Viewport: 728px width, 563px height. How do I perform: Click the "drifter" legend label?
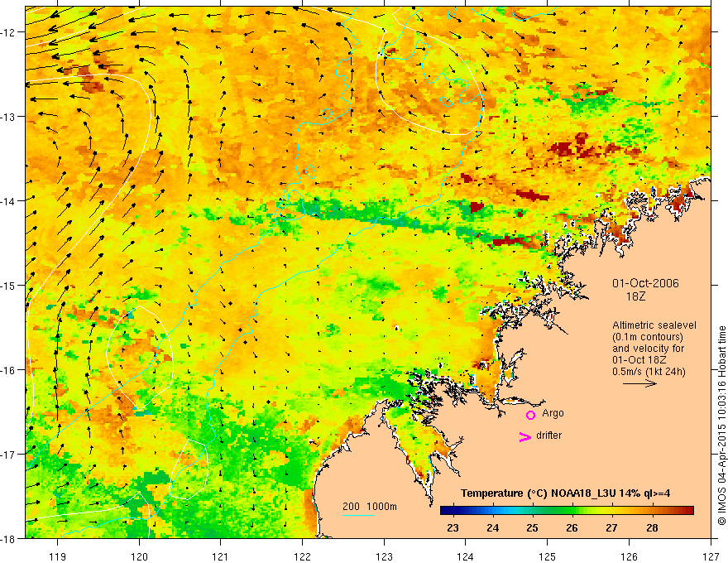tap(548, 435)
